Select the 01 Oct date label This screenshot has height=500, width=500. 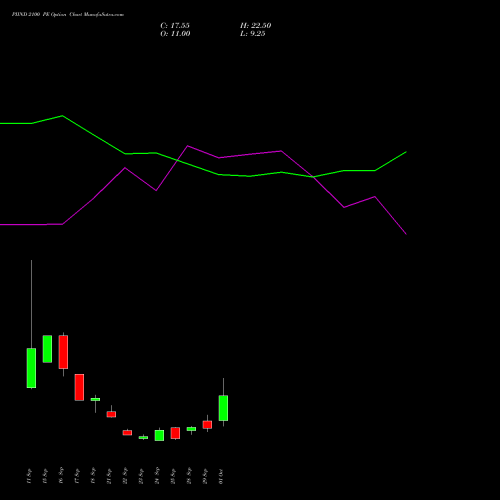coord(221,476)
